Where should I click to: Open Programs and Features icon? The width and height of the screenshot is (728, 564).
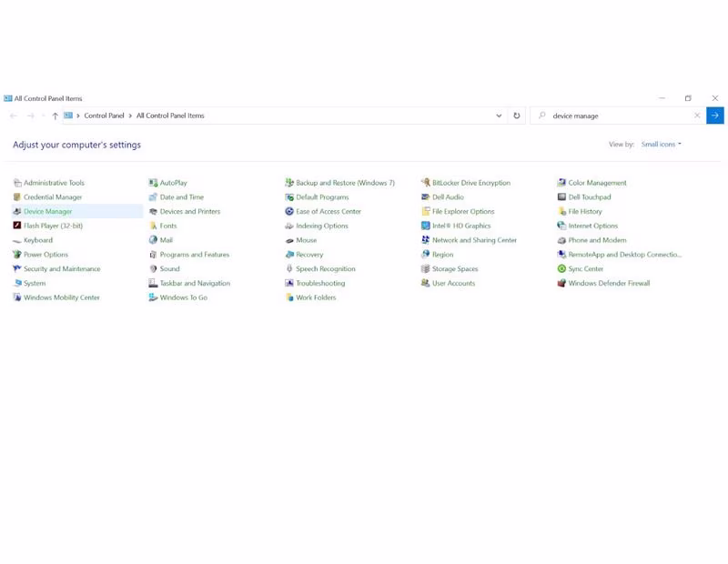pos(153,255)
